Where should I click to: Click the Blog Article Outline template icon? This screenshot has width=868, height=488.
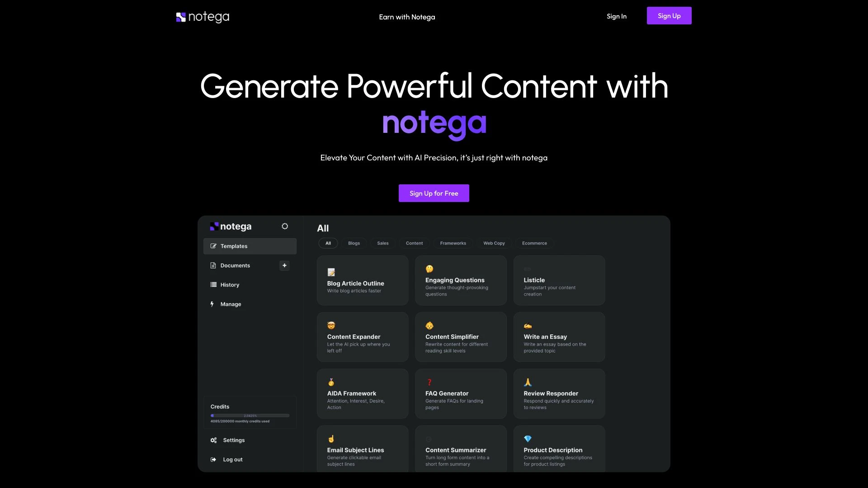[331, 271]
